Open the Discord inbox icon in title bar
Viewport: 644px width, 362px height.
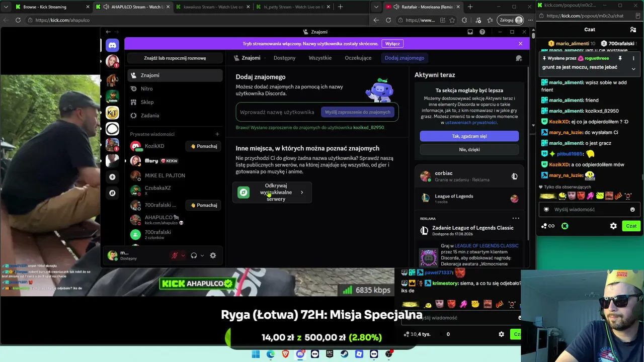click(470, 32)
